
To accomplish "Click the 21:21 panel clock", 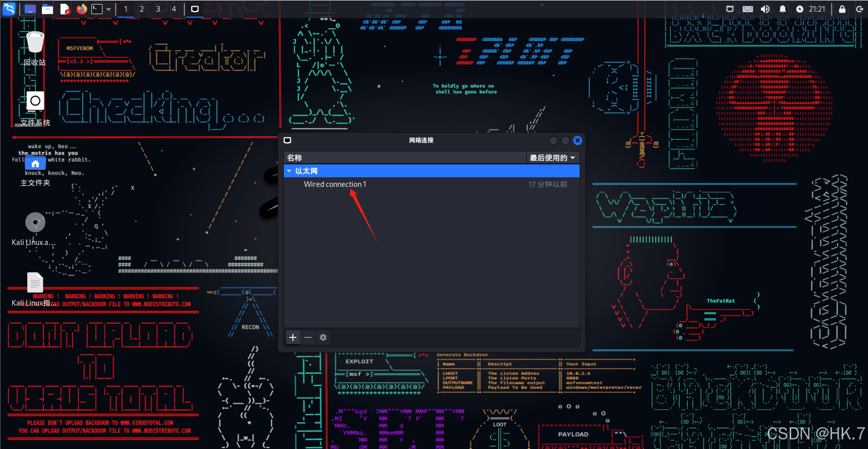I will point(817,9).
